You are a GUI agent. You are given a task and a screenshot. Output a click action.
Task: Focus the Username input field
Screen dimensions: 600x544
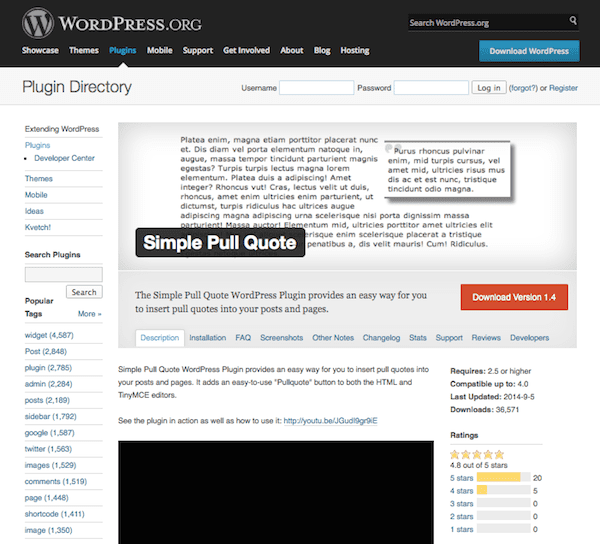[316, 88]
